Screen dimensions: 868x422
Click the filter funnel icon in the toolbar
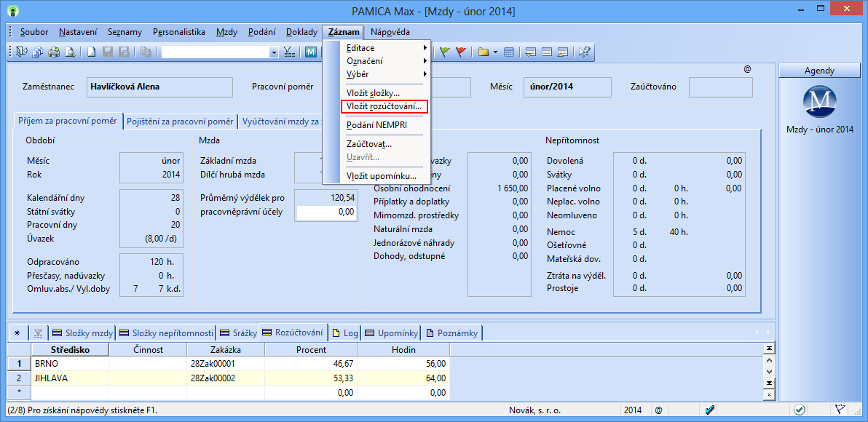click(290, 52)
